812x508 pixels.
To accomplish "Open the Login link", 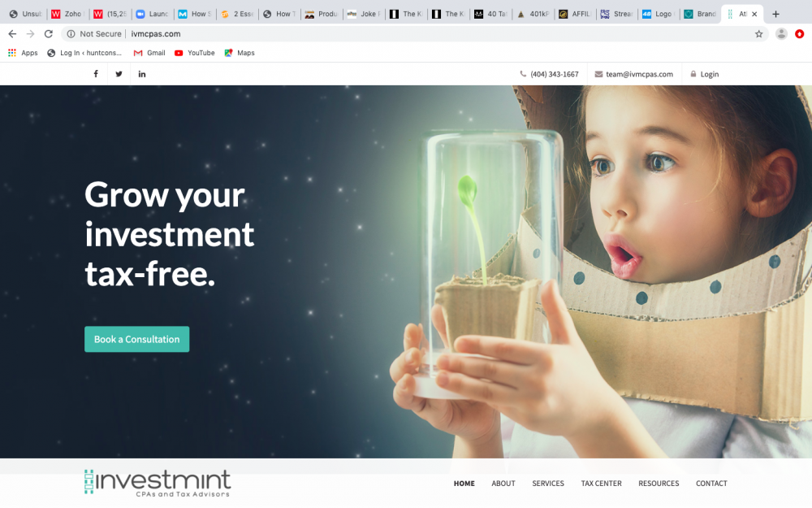I will click(x=705, y=74).
